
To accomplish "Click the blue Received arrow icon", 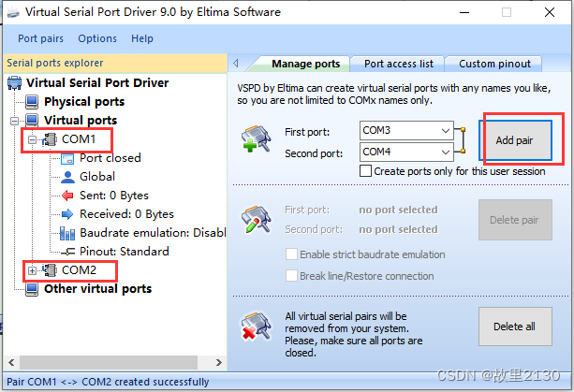I will [67, 214].
